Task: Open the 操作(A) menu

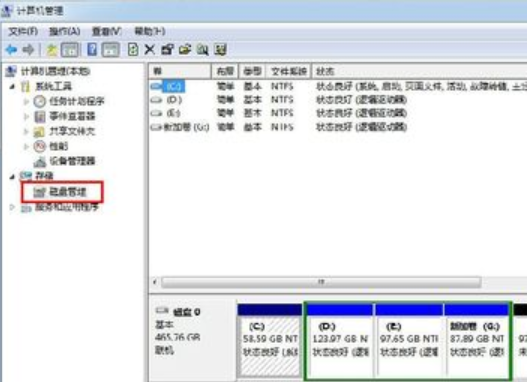Action: (64, 32)
